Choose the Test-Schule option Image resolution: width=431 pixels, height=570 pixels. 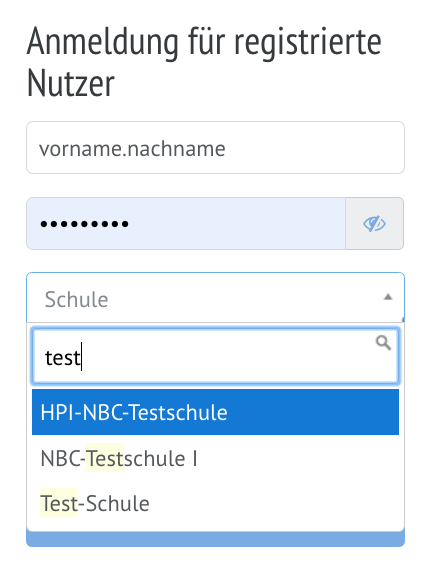(x=216, y=503)
